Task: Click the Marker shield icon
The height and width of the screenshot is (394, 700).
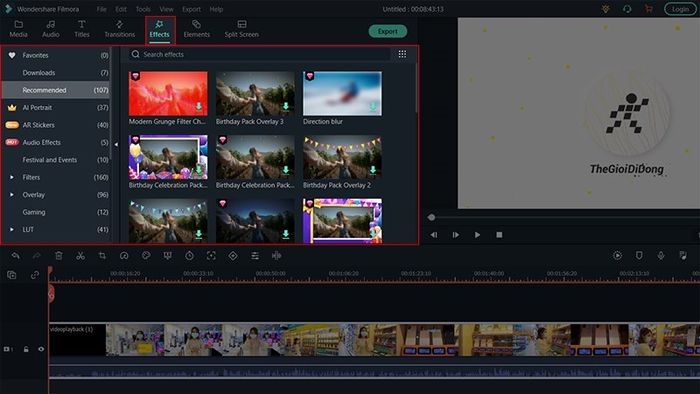Action: pos(639,256)
